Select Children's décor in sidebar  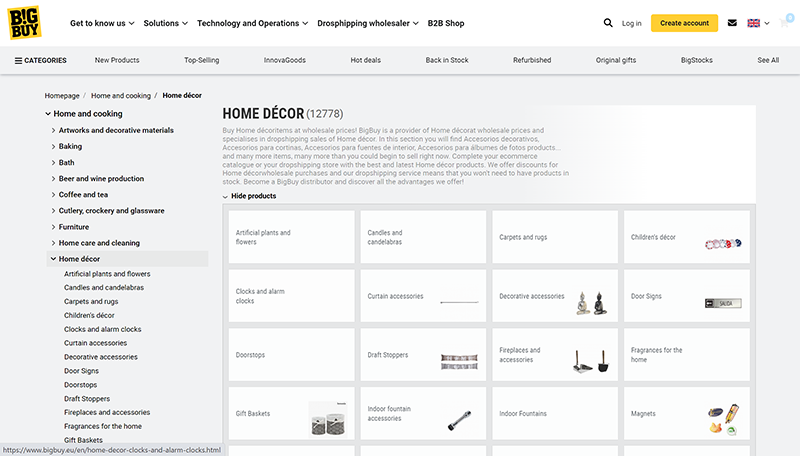point(89,315)
